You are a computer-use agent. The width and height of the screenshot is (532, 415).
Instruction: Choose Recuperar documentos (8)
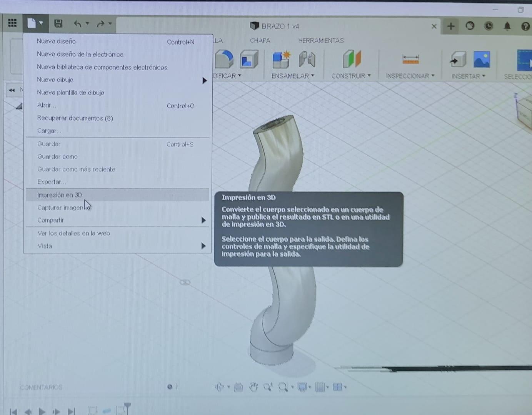(x=118, y=118)
